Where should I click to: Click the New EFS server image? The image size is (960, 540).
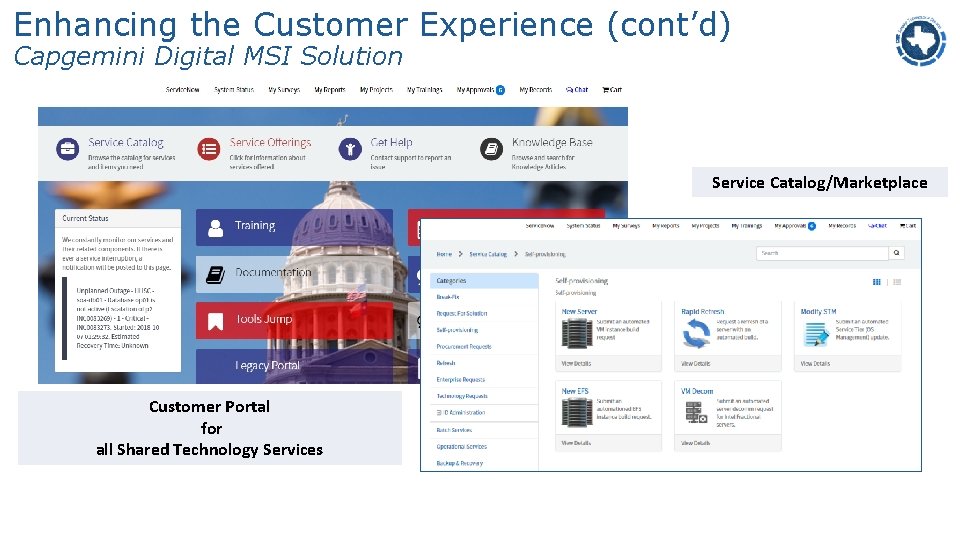tap(577, 413)
